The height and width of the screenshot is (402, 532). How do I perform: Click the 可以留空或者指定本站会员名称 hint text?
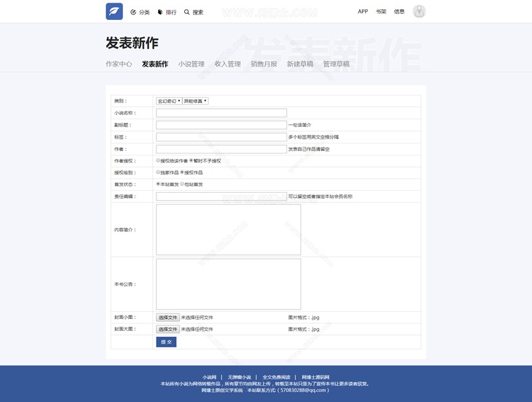tap(321, 196)
